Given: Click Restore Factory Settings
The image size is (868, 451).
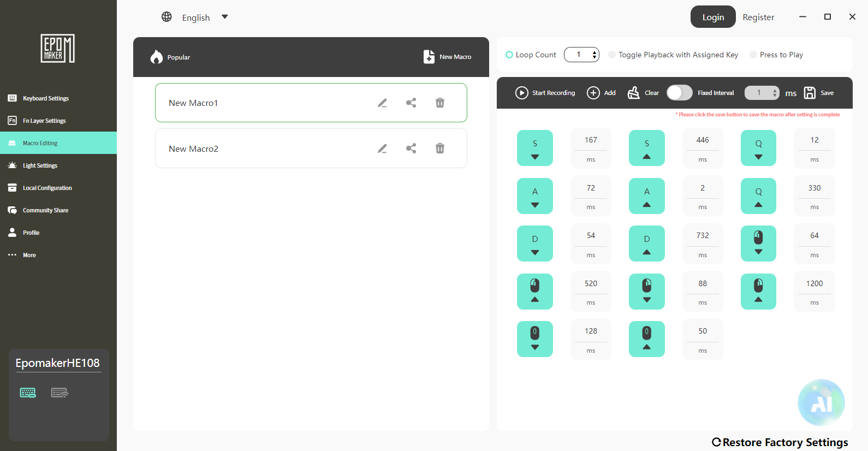Looking at the screenshot, I should click(780, 442).
